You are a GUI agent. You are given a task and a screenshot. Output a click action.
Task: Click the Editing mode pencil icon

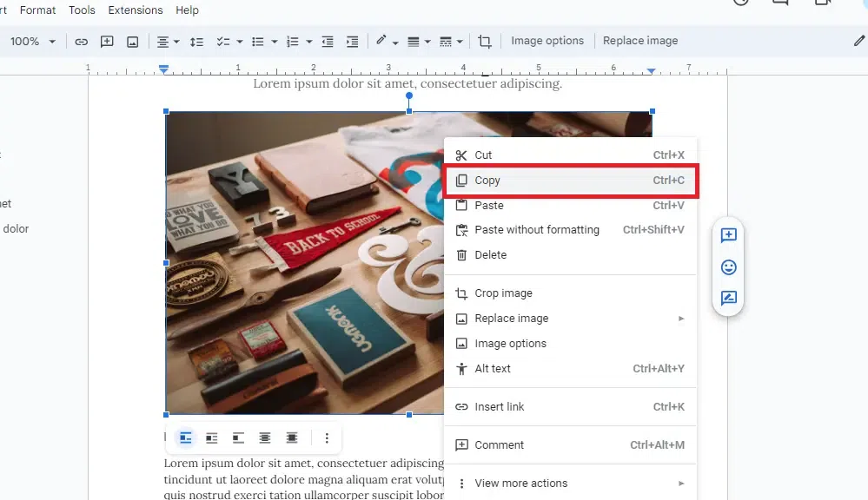(858, 41)
